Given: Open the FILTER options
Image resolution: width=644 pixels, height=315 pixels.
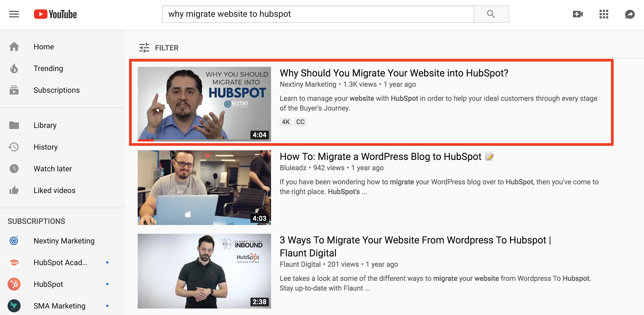Looking at the screenshot, I should (x=159, y=48).
